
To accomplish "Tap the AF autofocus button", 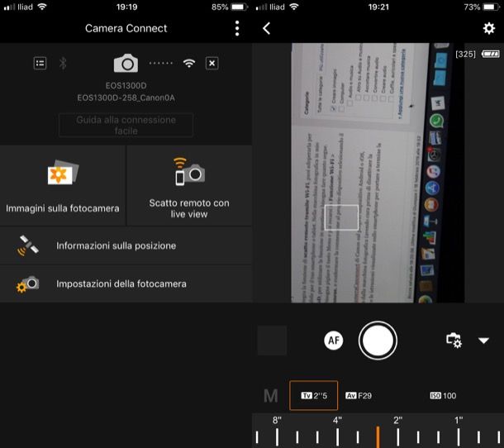I will (334, 341).
